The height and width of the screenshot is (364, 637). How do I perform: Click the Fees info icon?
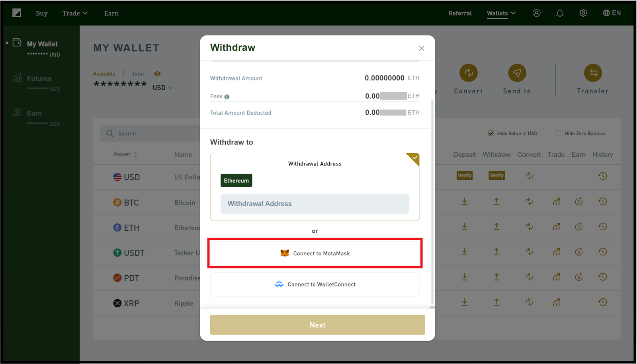pos(227,97)
